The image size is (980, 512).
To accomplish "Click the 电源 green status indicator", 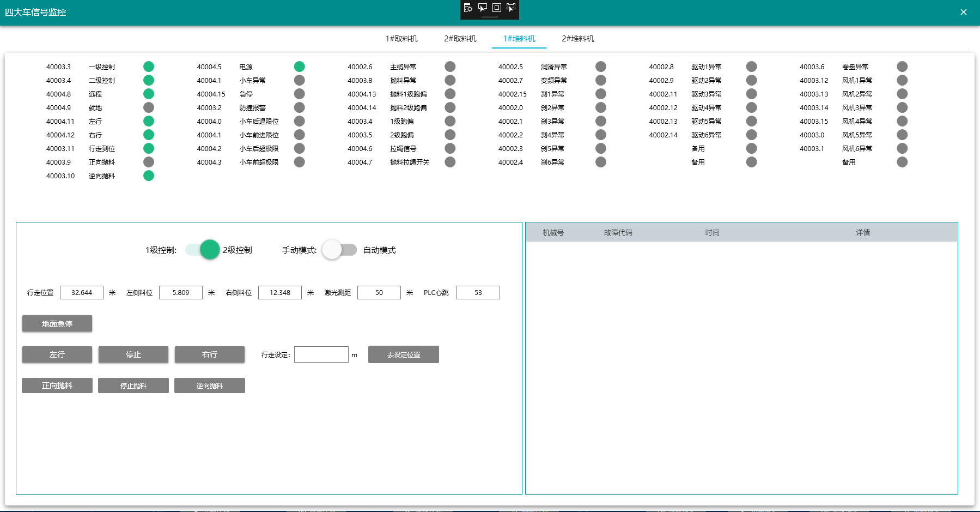I will click(x=299, y=67).
